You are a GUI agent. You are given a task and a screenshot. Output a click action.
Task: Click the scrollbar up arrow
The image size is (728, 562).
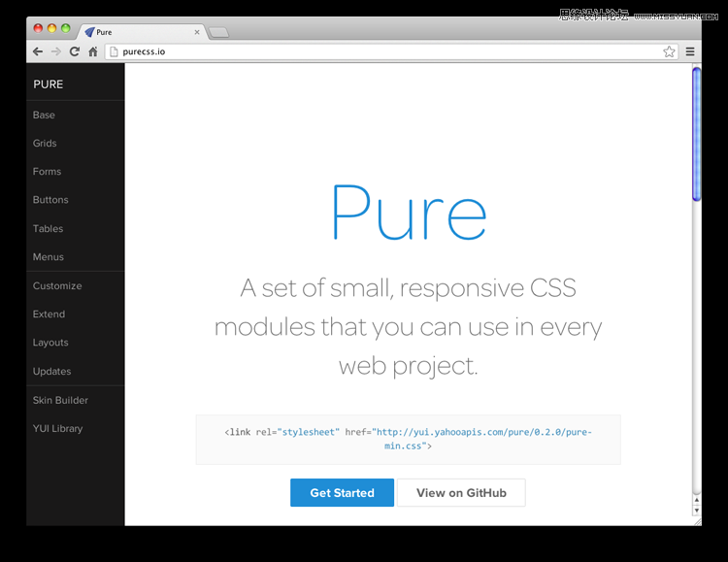[x=696, y=500]
